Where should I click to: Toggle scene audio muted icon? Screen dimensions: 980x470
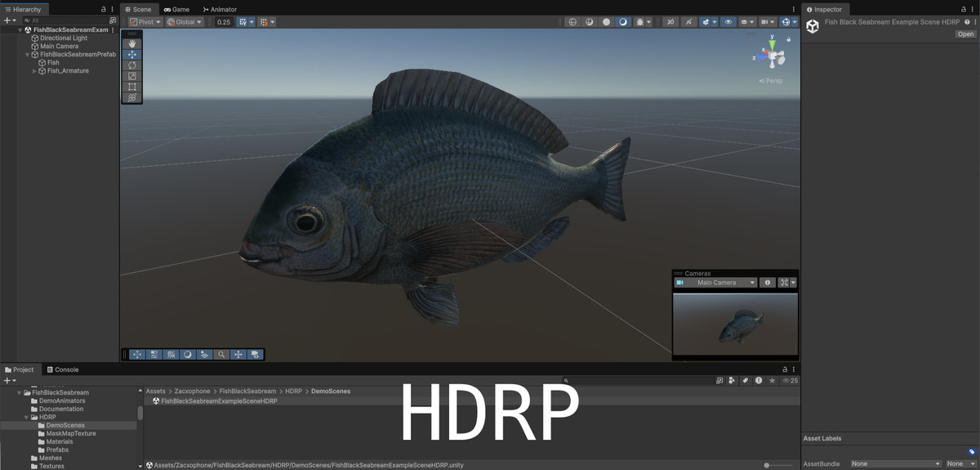[688, 22]
